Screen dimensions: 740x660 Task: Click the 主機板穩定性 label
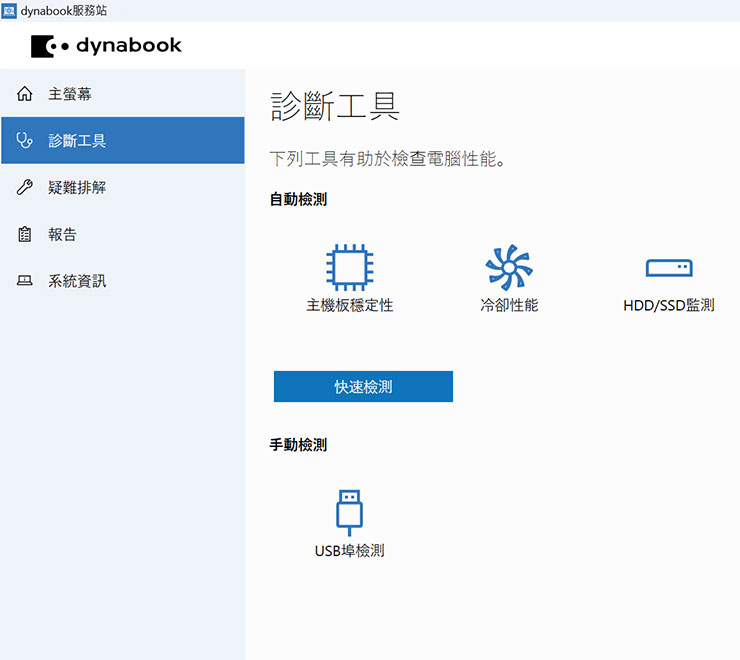(350, 305)
